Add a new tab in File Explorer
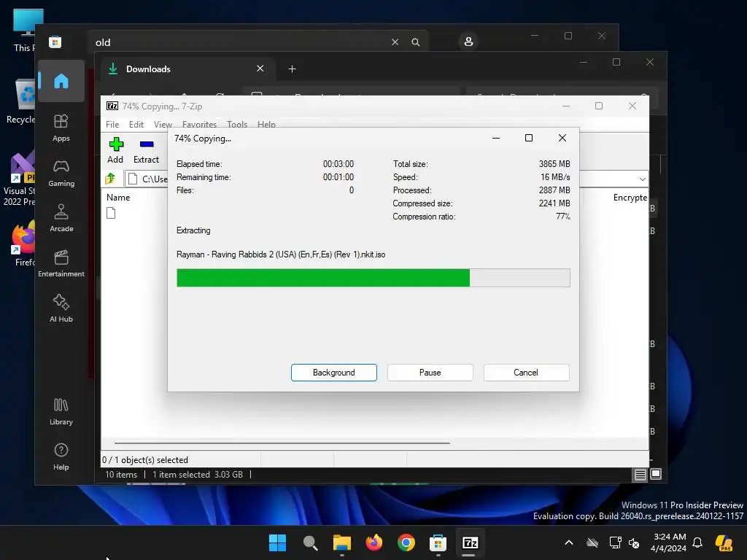Image resolution: width=747 pixels, height=560 pixels. (x=292, y=69)
